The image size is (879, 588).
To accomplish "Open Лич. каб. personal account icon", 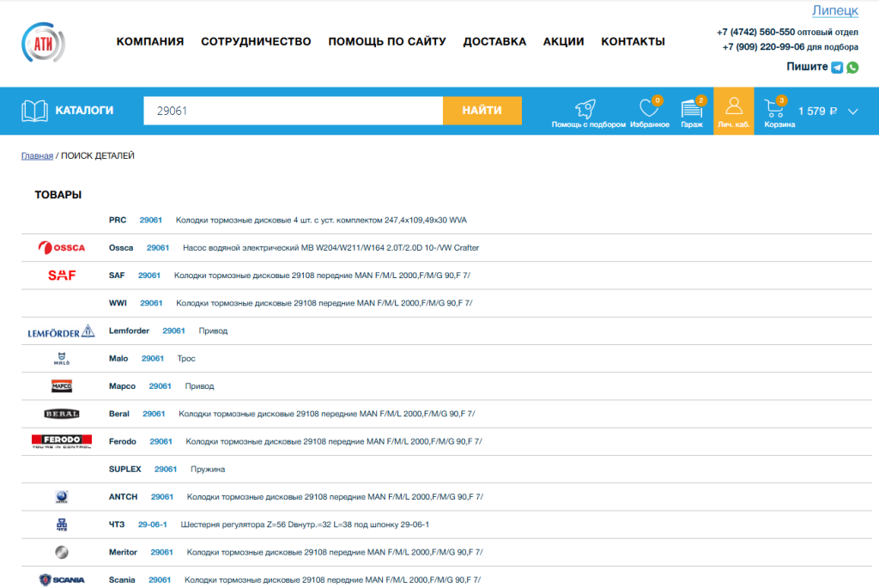I will tap(733, 107).
